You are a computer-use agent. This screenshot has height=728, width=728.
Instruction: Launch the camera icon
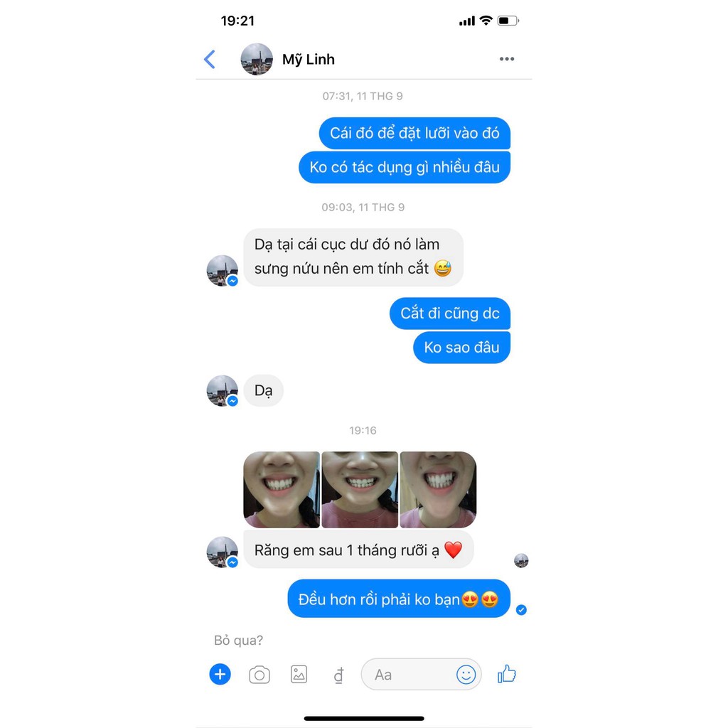click(x=259, y=675)
